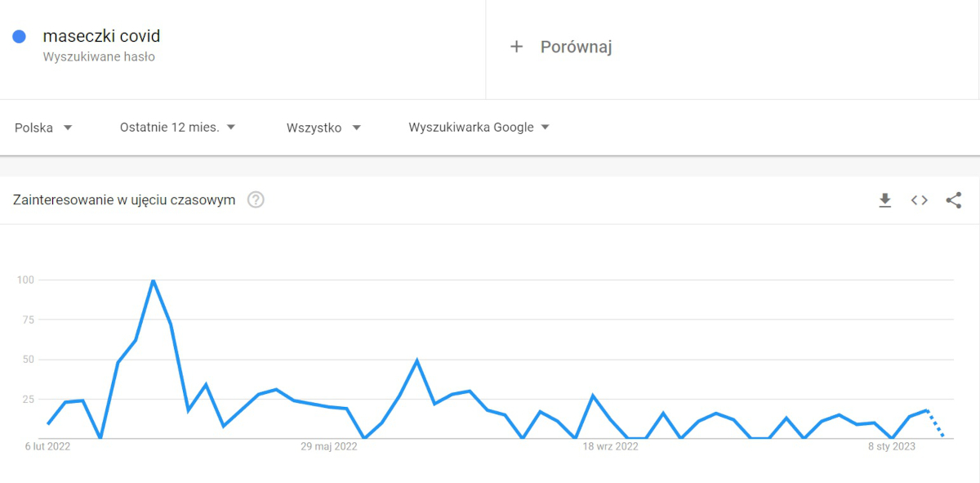Click the blue dot for maseczki covid

pyautogui.click(x=20, y=37)
